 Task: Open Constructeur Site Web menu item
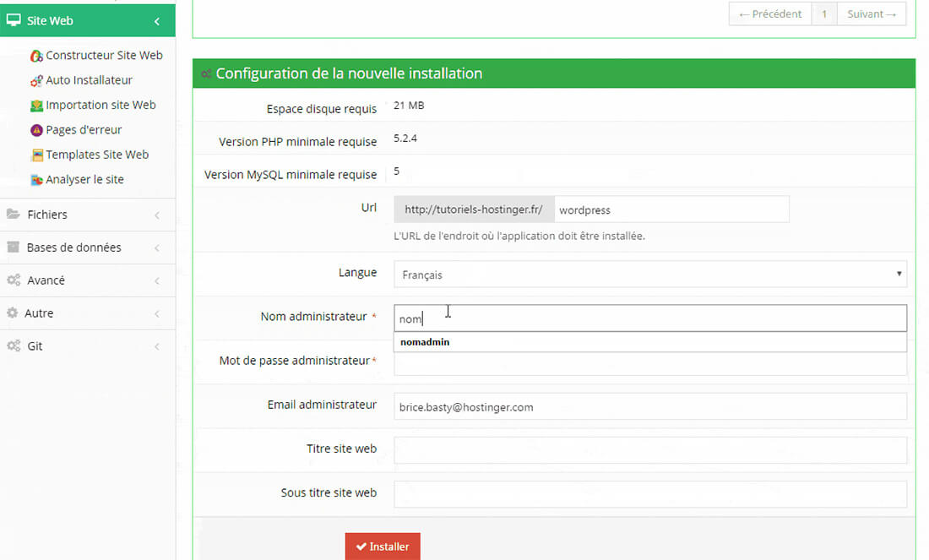pos(104,55)
